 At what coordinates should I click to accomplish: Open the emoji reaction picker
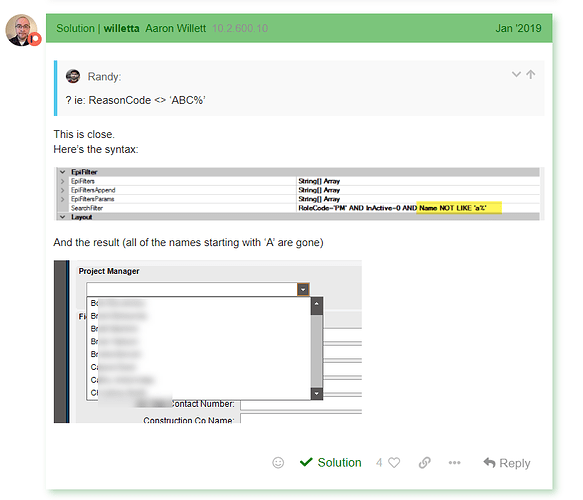point(278,462)
